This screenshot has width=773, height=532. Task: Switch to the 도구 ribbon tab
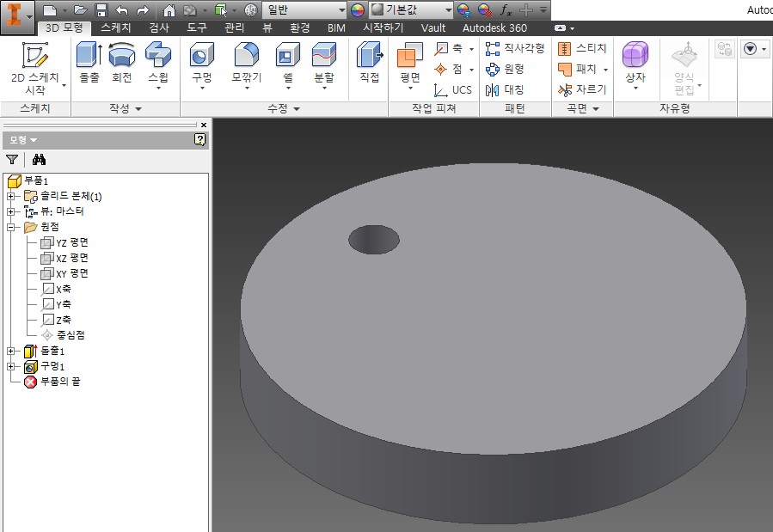coord(197,28)
